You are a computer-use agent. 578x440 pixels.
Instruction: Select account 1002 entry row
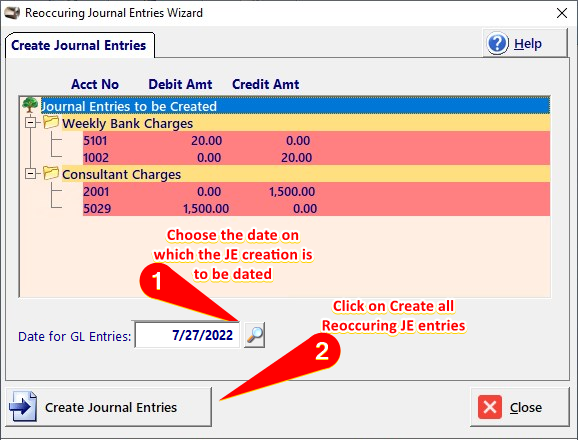pos(316,157)
